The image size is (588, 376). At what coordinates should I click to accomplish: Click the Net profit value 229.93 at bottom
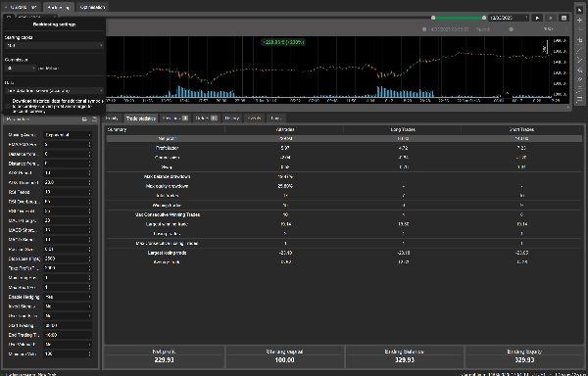click(165, 360)
